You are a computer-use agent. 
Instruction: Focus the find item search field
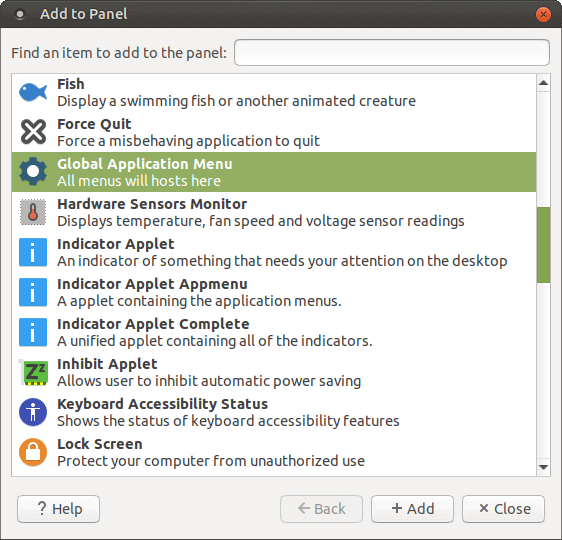point(392,53)
